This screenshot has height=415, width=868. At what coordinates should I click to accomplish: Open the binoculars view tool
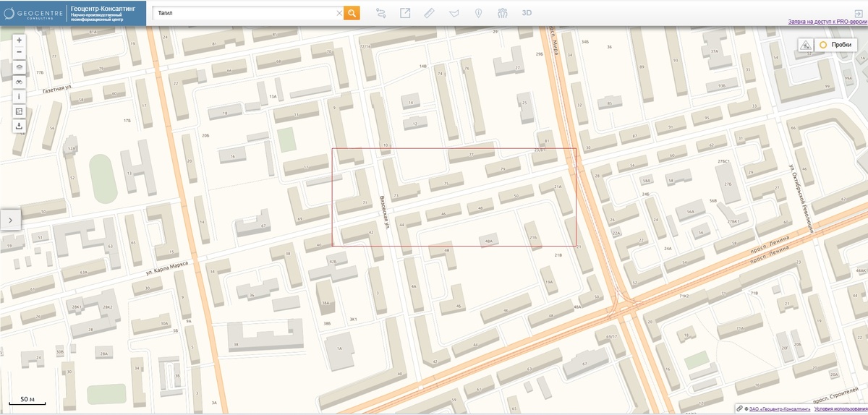19,82
